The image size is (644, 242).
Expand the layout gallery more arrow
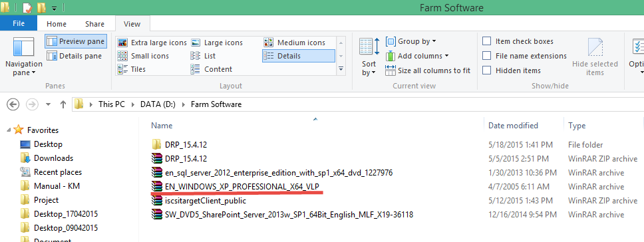pyautogui.click(x=341, y=69)
